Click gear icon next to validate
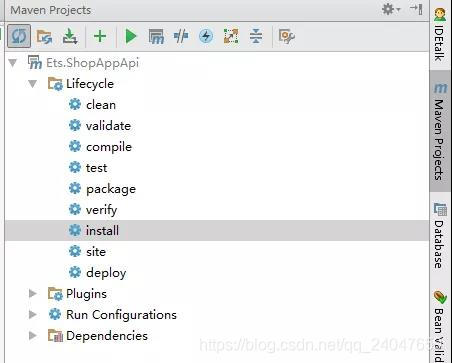This screenshot has height=363, width=452. tap(75, 125)
